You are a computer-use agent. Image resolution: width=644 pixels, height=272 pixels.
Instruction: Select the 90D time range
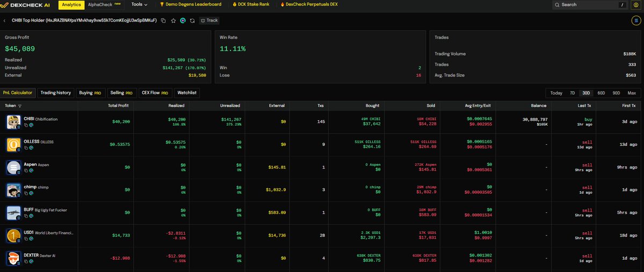pos(616,93)
